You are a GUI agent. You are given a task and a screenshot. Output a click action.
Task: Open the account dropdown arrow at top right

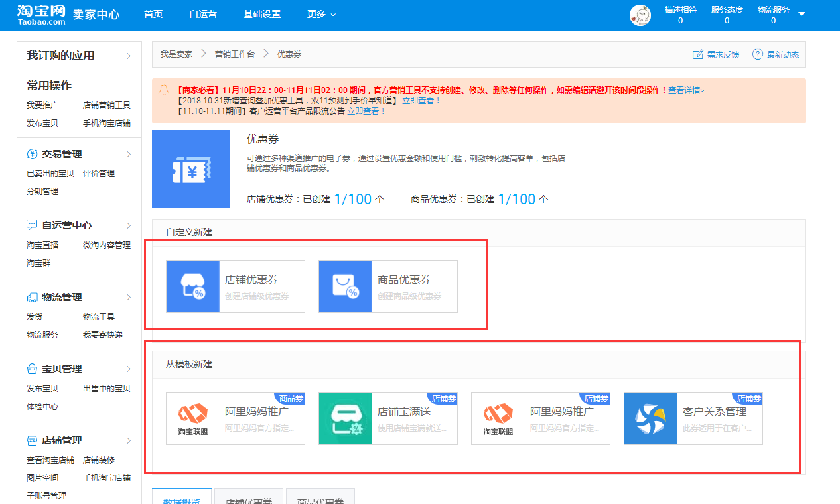802,14
